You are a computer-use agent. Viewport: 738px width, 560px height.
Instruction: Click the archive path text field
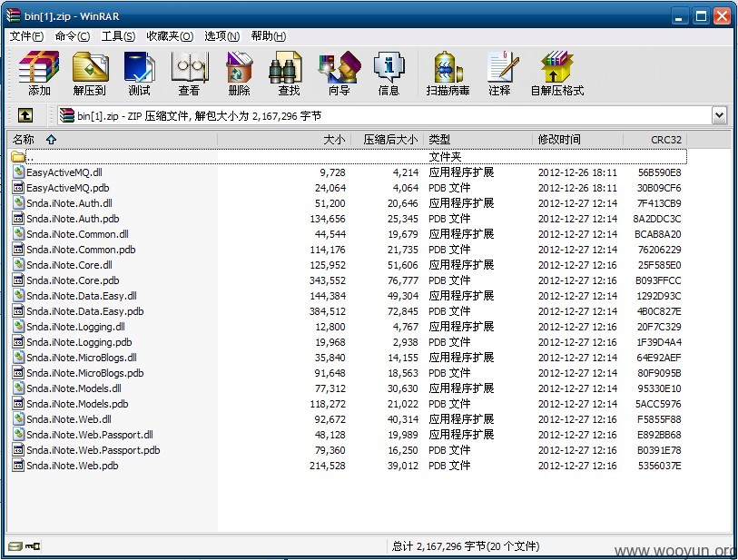tap(385, 115)
